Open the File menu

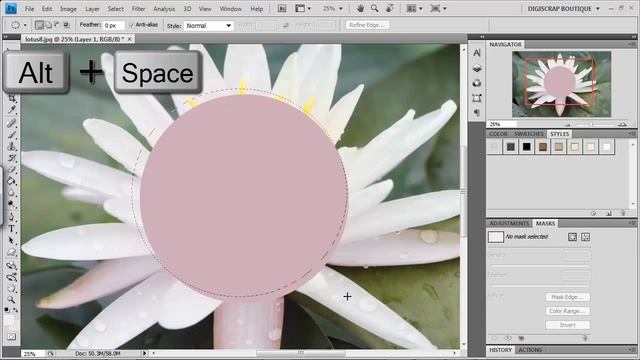click(x=29, y=9)
